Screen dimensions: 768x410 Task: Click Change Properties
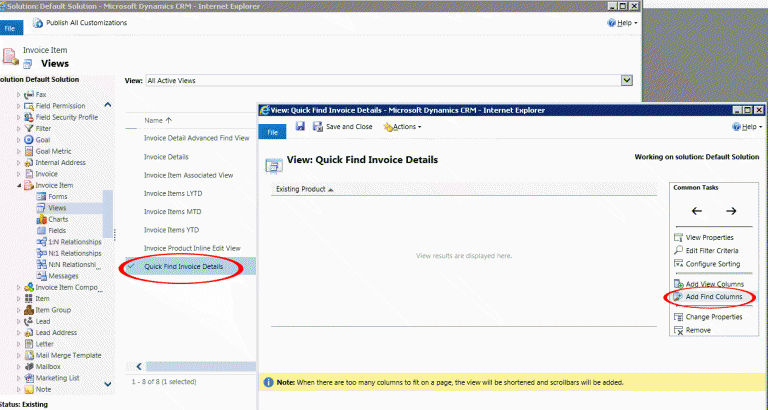708,317
